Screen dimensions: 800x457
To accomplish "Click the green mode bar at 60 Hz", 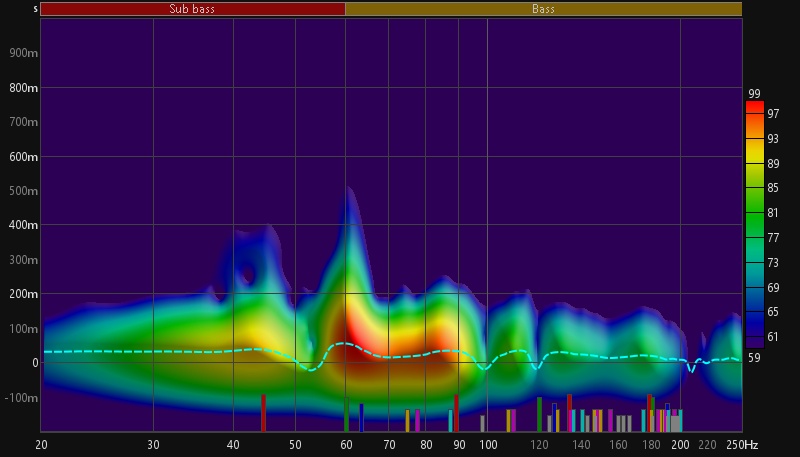I will (x=346, y=414).
